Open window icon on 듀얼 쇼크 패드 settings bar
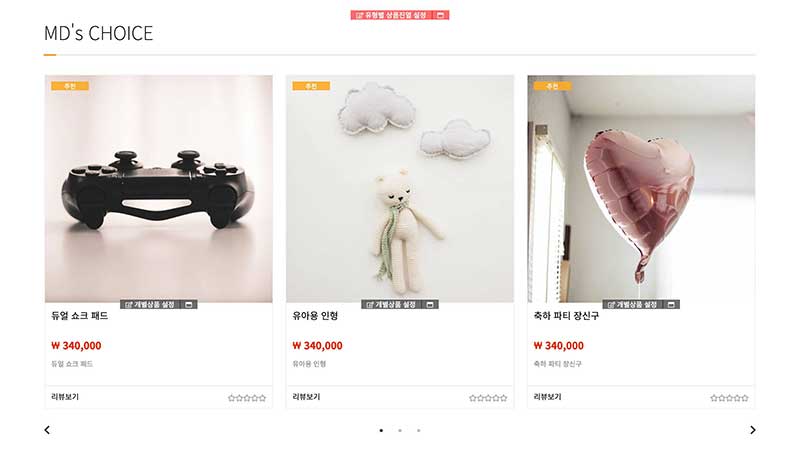 point(189,305)
